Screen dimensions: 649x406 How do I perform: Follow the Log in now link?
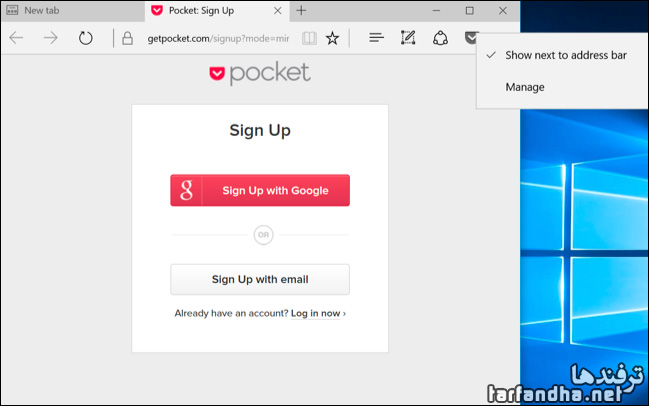(x=315, y=313)
